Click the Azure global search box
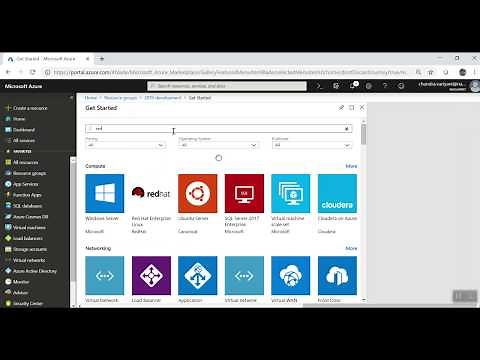Viewport: 480px width, 360px height. 227,86
